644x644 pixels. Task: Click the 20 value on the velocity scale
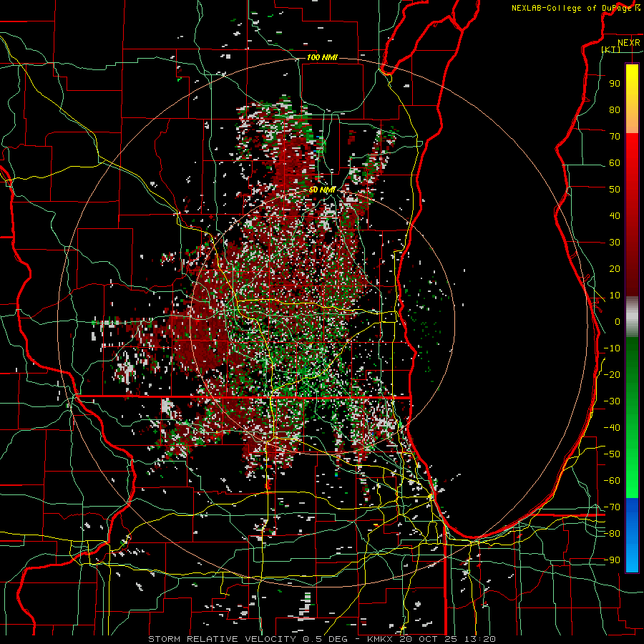(x=615, y=268)
